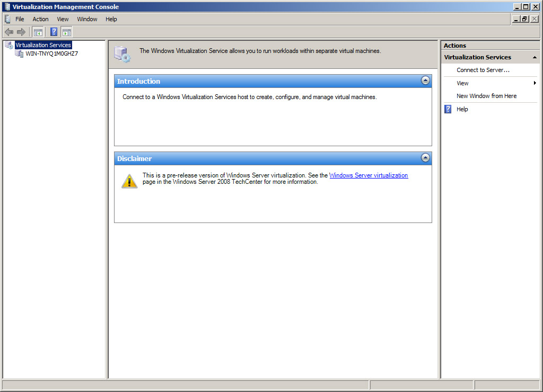Click the Help question mark icon in Actions pane

pyautogui.click(x=448, y=109)
